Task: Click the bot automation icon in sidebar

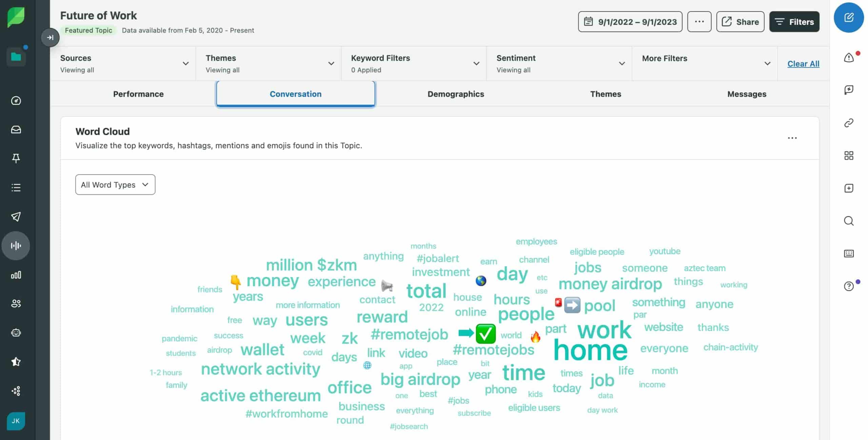Action: coord(16,332)
